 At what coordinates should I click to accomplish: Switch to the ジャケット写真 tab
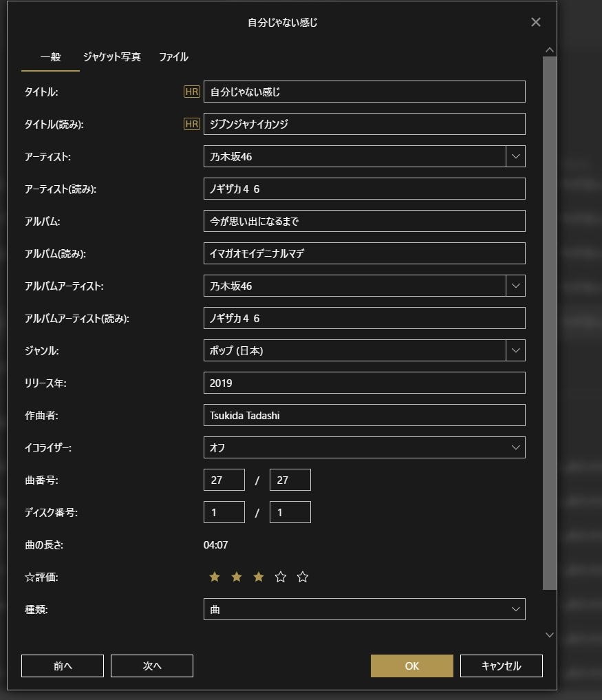[x=112, y=56]
